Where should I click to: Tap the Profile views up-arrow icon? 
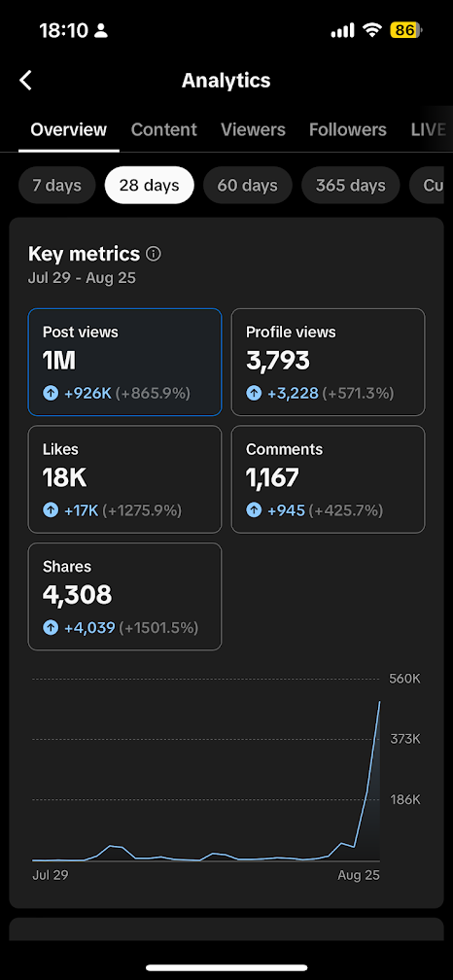pos(254,393)
